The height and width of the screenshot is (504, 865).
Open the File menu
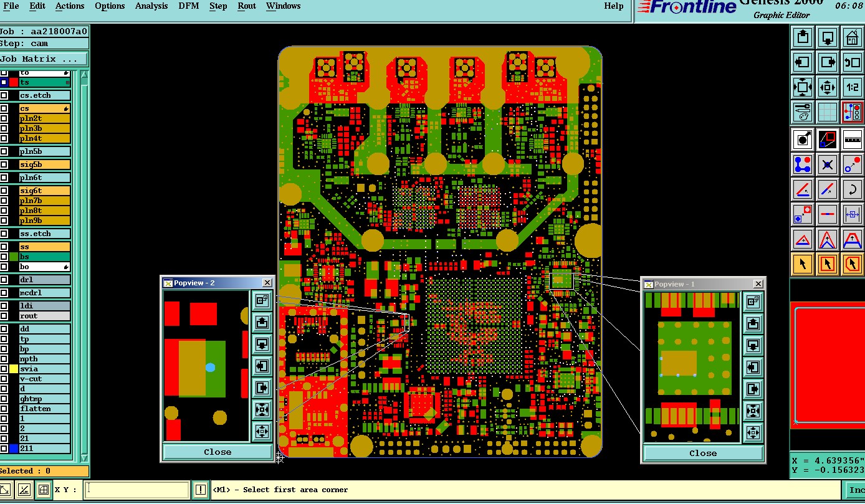pos(11,6)
